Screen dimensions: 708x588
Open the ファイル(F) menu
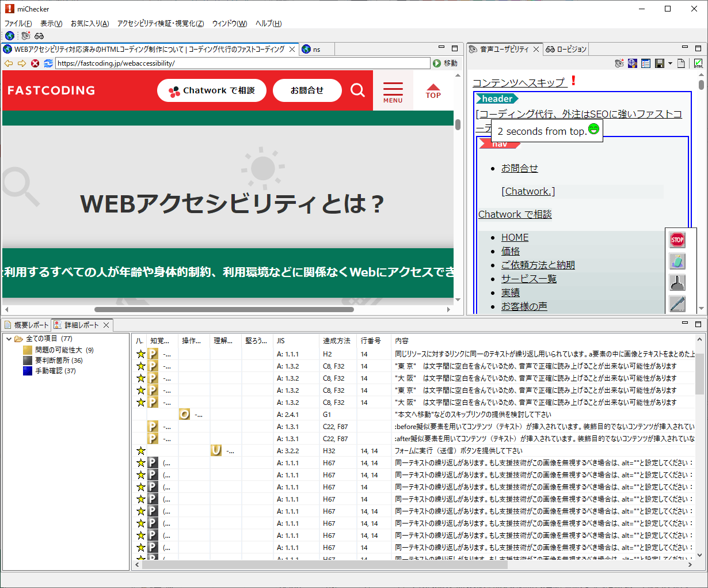pyautogui.click(x=18, y=24)
